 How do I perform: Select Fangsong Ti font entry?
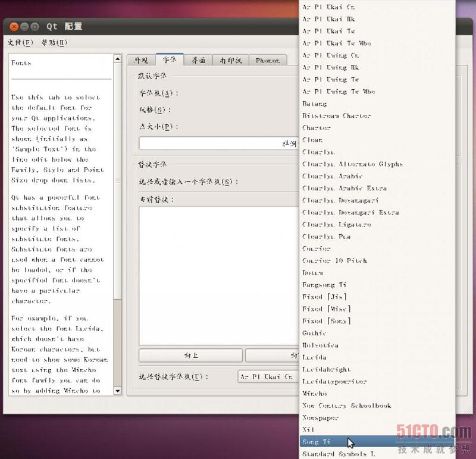tap(377, 285)
